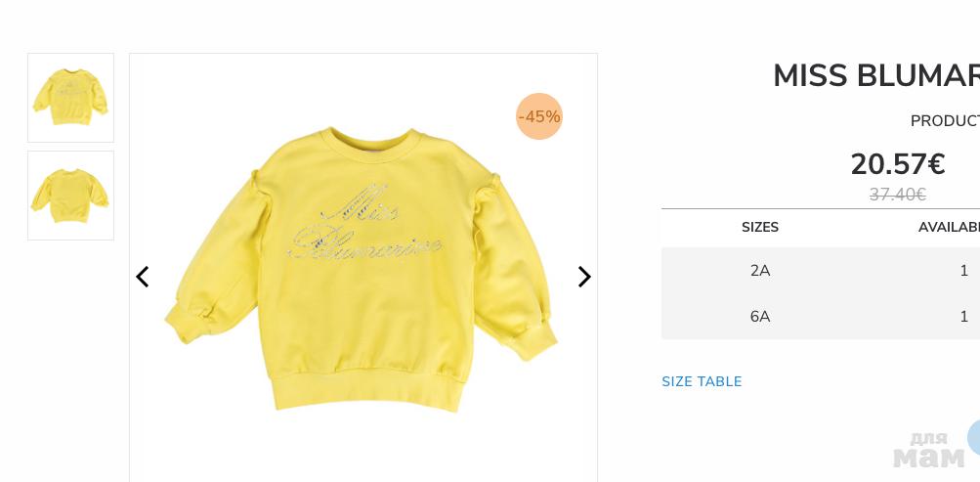Click the rhinestone Miss Blumarine logo on sweatshirt

[364, 222]
